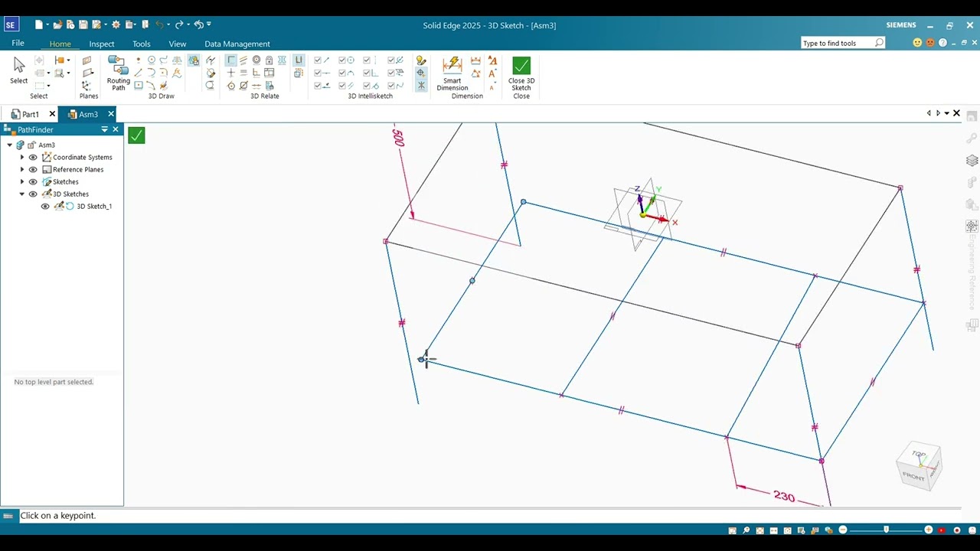Screen dimensions: 980x551
Task: Switch to the Inspect ribbon tab
Action: pos(101,44)
